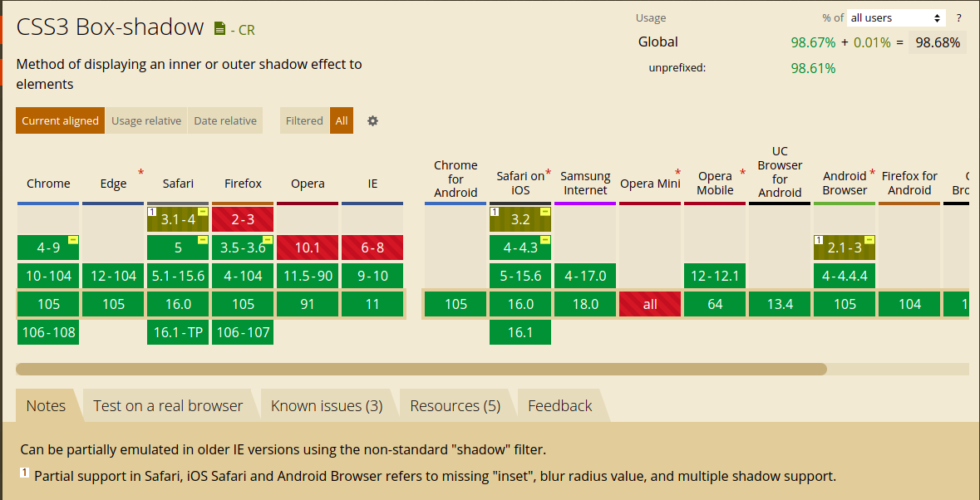Viewport: 980px width, 500px height.
Task: Select the red Opera 10.1 cell
Action: pos(308,248)
